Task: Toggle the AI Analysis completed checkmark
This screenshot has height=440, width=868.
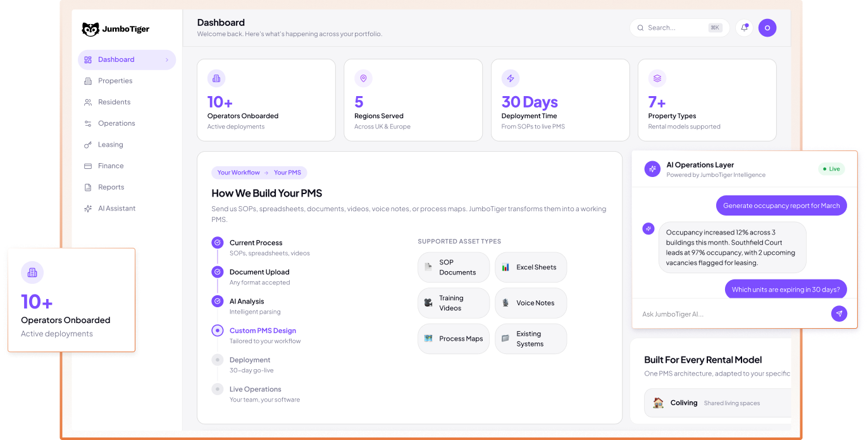Action: (218, 301)
